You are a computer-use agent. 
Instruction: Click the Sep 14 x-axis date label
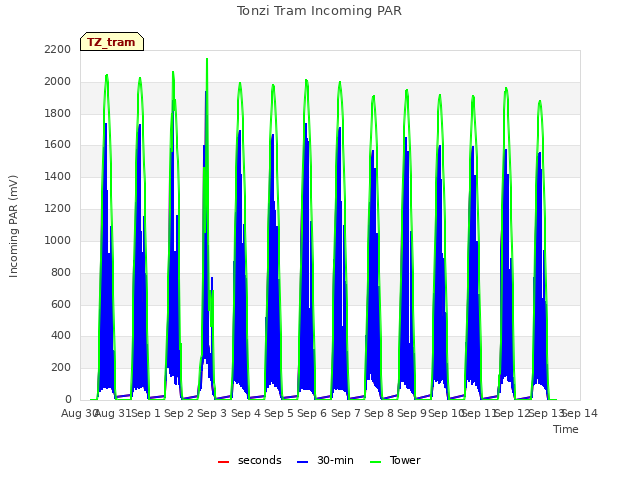580,413
